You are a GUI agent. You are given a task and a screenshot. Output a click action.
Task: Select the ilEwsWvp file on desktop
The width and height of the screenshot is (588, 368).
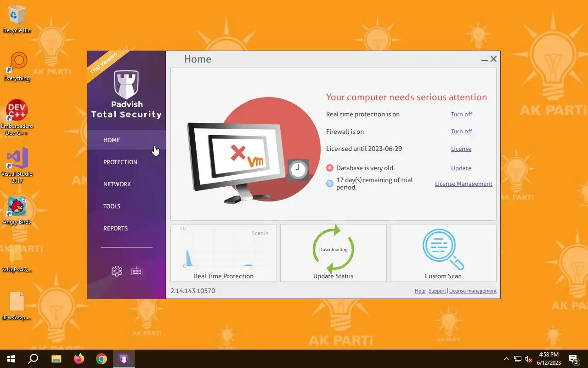(x=17, y=306)
